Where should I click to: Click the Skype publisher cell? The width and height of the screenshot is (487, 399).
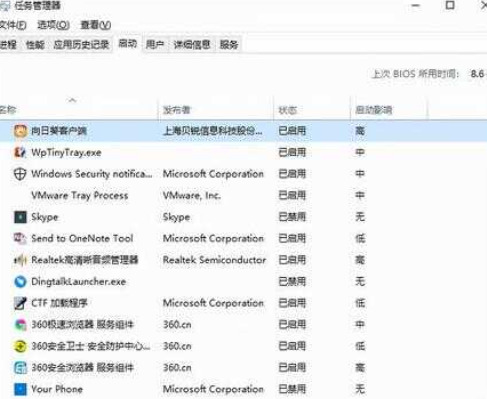pos(176,217)
